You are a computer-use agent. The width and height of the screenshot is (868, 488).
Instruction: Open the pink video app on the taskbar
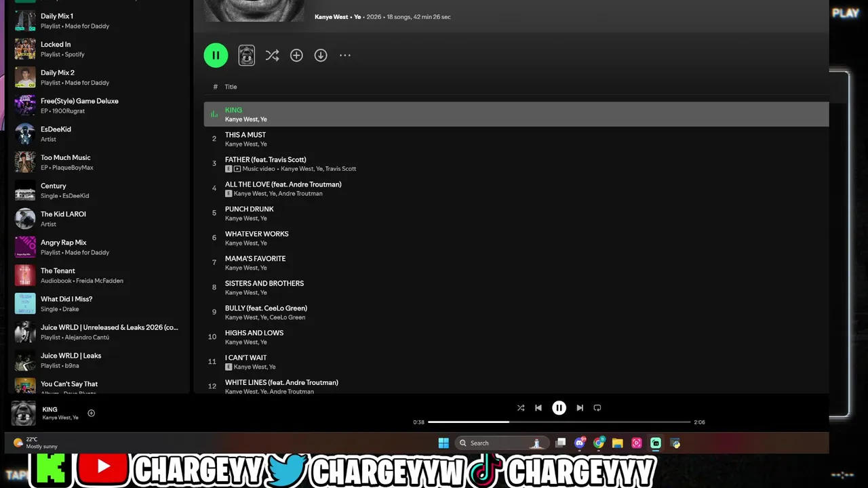(636, 443)
